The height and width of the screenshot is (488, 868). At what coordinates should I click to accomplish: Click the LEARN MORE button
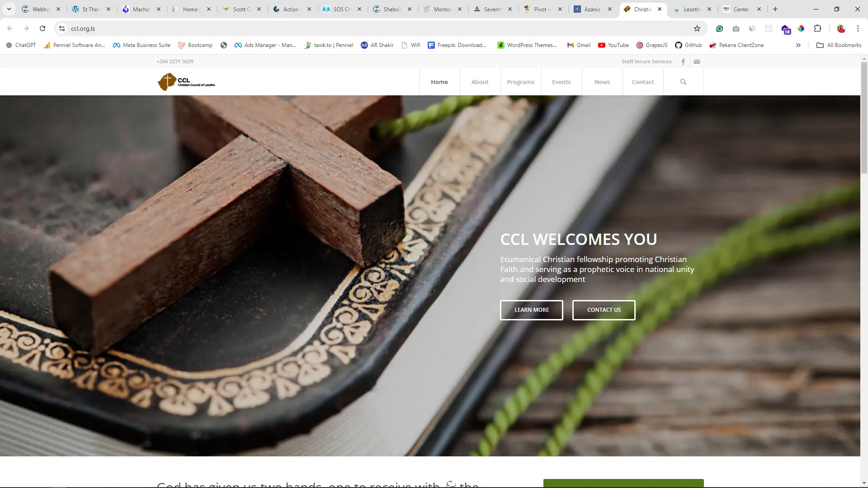click(532, 310)
